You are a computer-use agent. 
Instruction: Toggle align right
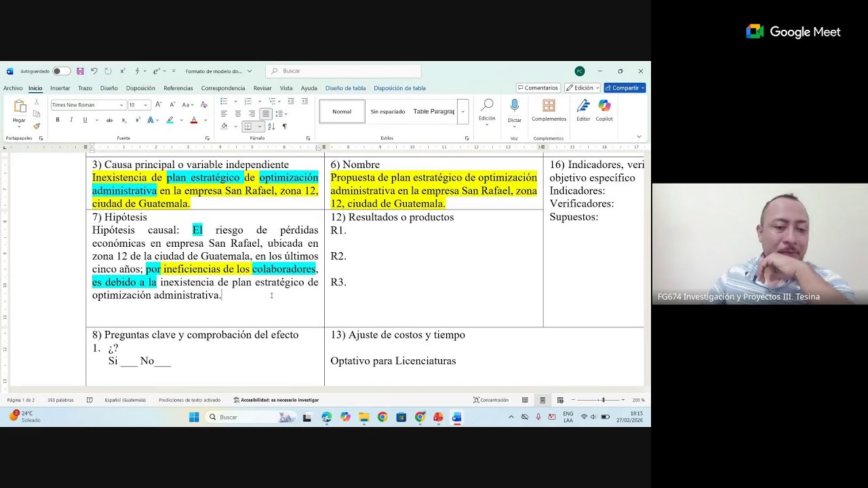point(252,114)
